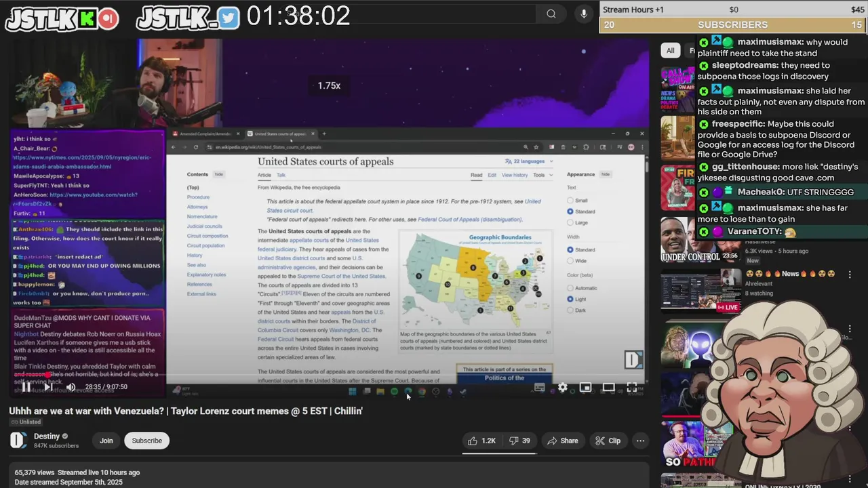Like the video with thumbs up 1.2K
This screenshot has height=488, width=868.
tap(482, 441)
